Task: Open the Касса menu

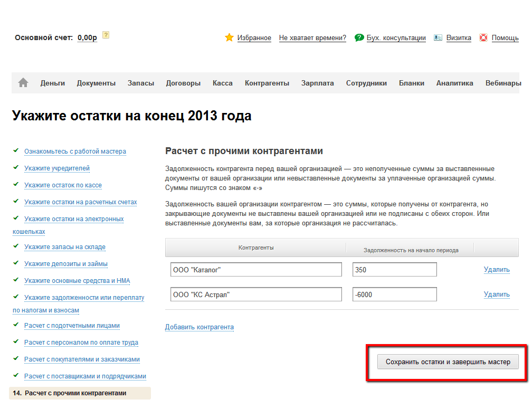Action: pyautogui.click(x=223, y=83)
